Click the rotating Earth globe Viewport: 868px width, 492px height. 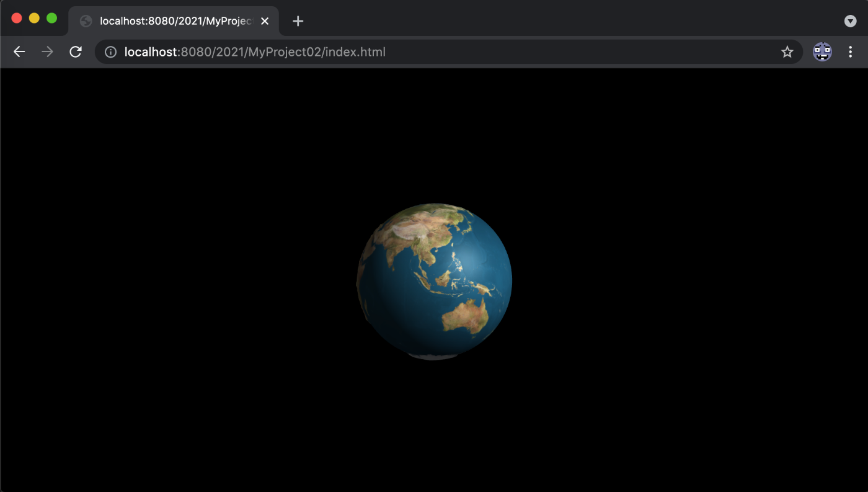pyautogui.click(x=434, y=279)
